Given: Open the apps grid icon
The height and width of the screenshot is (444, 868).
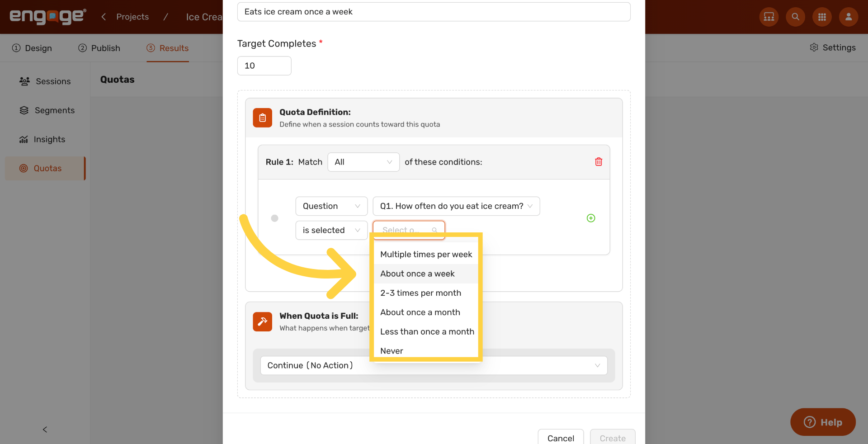Looking at the screenshot, I should tap(822, 17).
